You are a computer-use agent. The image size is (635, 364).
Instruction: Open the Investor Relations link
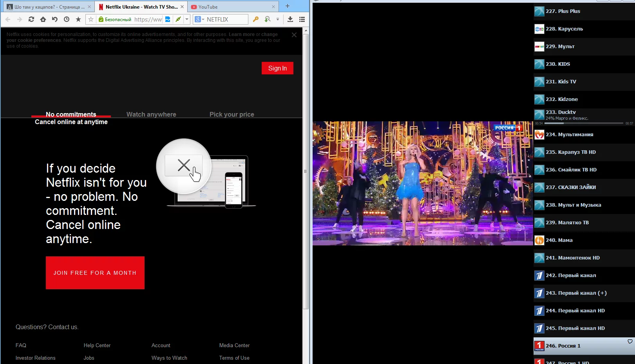[36, 358]
